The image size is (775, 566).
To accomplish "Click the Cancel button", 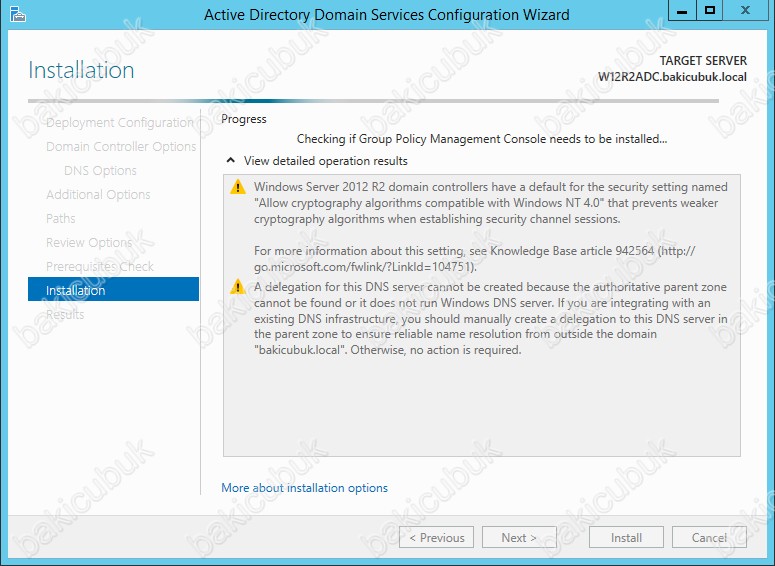I will 709,537.
